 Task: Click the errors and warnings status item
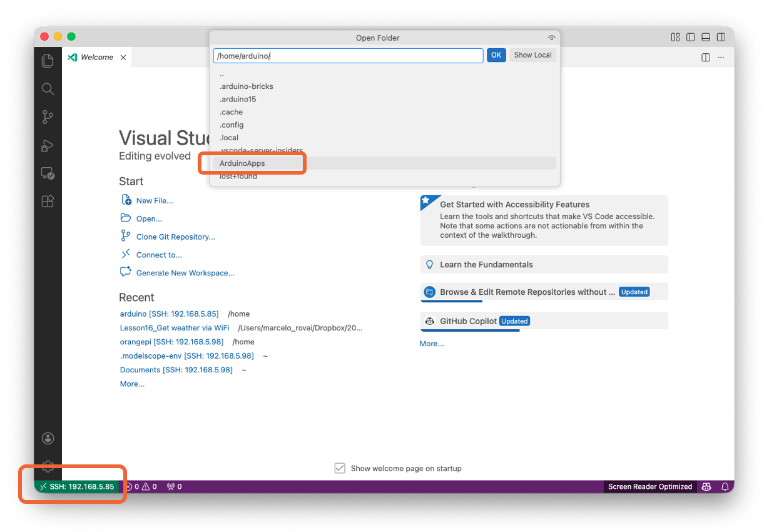click(x=141, y=486)
